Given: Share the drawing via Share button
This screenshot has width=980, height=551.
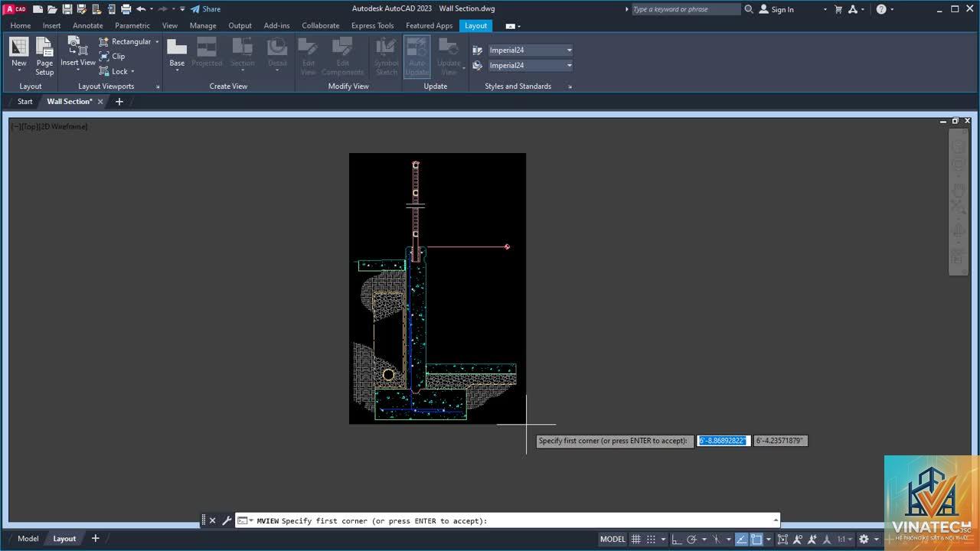Looking at the screenshot, I should (x=205, y=9).
